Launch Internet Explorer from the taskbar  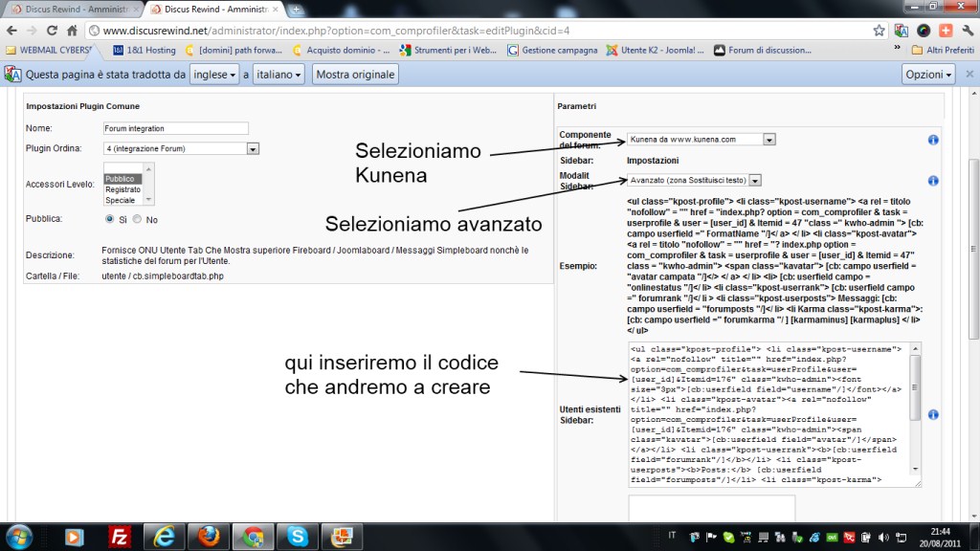(164, 535)
